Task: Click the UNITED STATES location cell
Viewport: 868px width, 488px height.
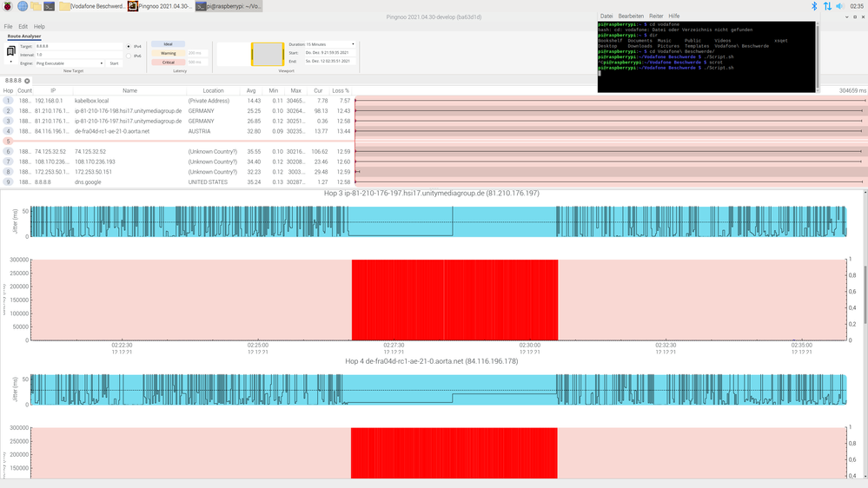Action: pyautogui.click(x=208, y=182)
